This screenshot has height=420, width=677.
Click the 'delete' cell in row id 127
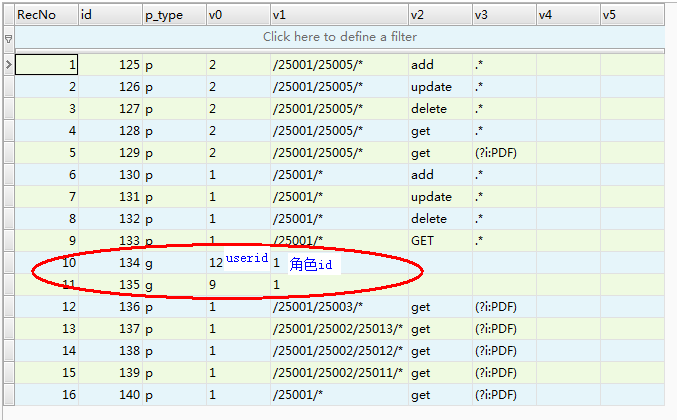(x=440, y=109)
